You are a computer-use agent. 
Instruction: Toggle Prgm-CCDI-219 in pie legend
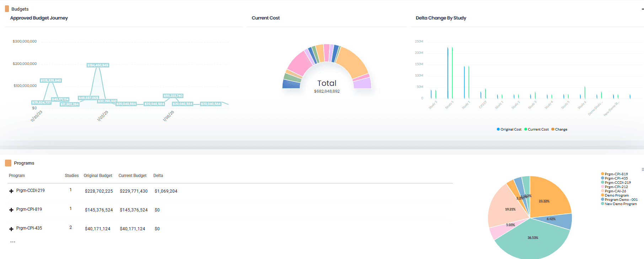[616, 183]
